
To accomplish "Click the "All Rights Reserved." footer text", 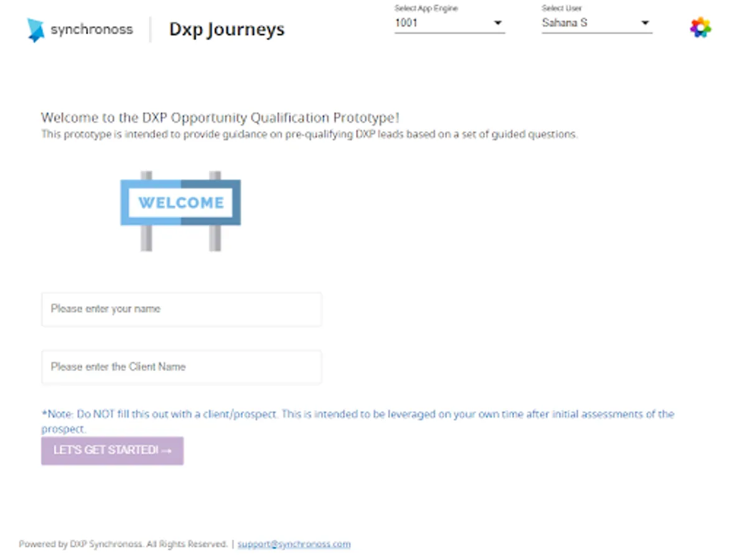I will pos(186,544).
